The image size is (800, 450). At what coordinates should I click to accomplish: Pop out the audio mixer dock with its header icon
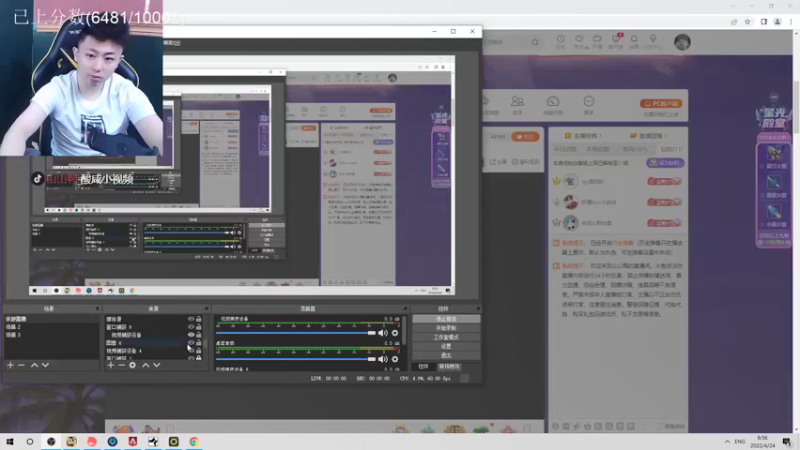pyautogui.click(x=405, y=309)
